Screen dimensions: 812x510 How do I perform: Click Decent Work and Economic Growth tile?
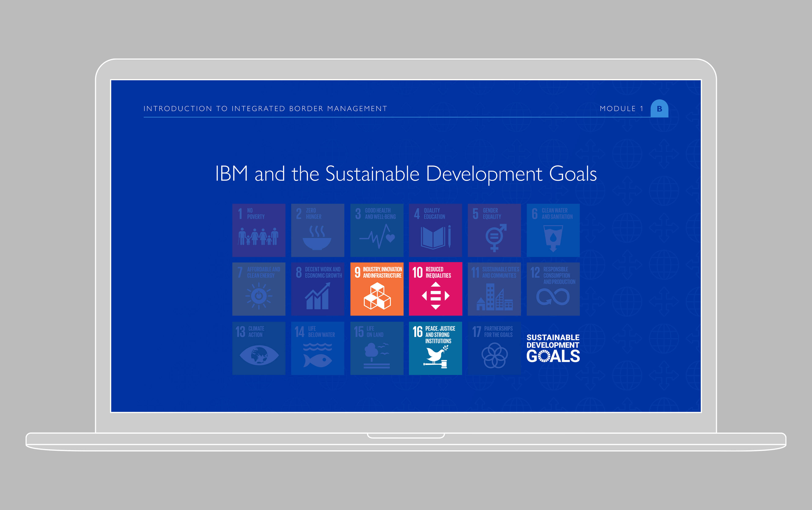point(318,289)
